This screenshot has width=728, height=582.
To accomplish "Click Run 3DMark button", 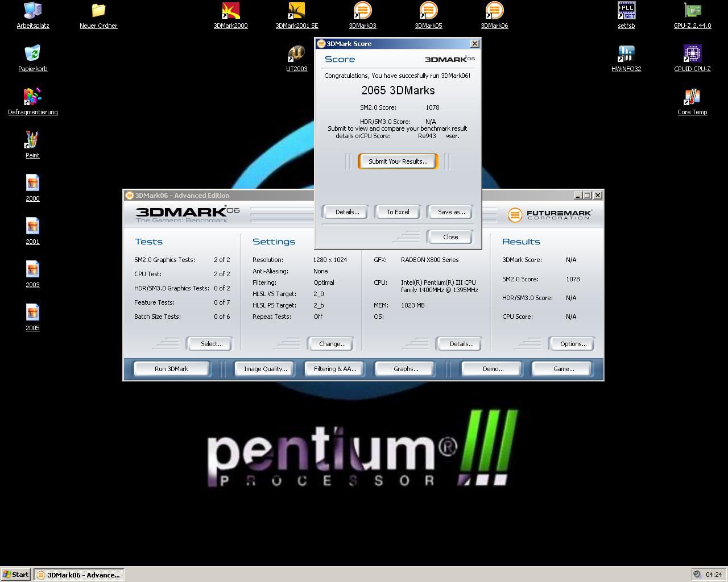I will pyautogui.click(x=171, y=369).
